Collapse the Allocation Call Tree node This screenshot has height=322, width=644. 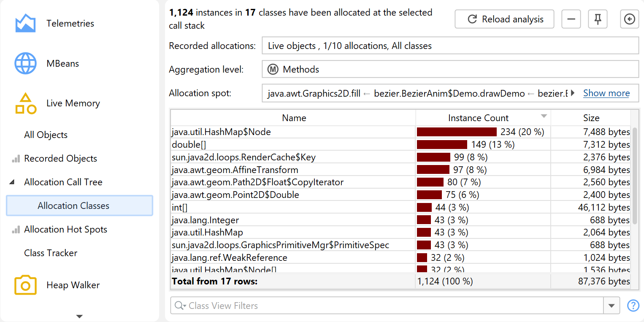(12, 182)
